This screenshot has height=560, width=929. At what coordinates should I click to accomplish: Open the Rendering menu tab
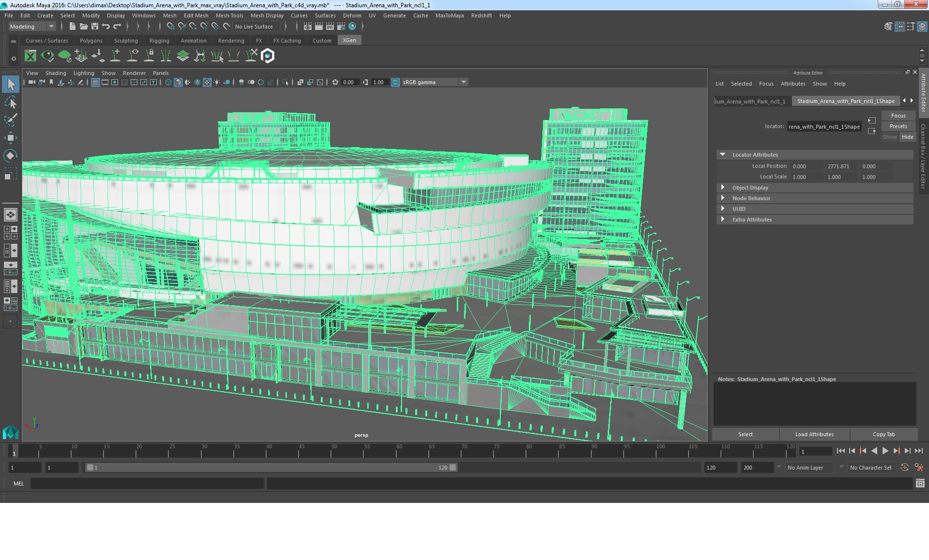pos(230,41)
